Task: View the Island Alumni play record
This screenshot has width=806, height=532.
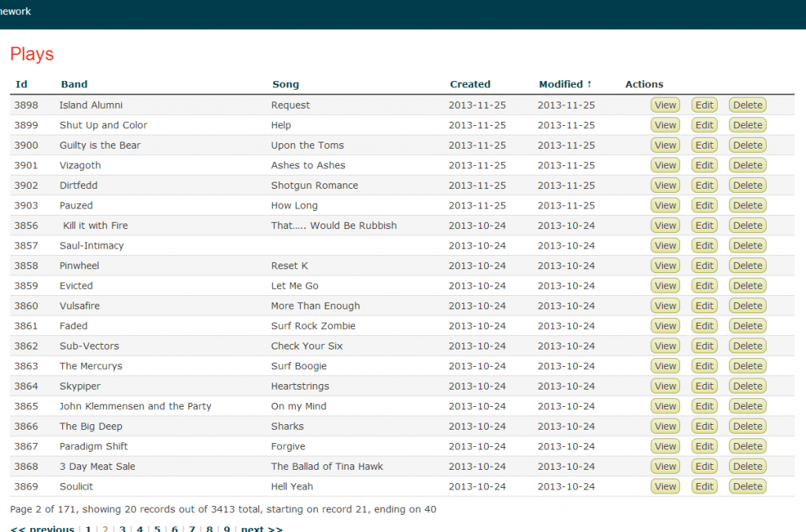Action: point(665,105)
